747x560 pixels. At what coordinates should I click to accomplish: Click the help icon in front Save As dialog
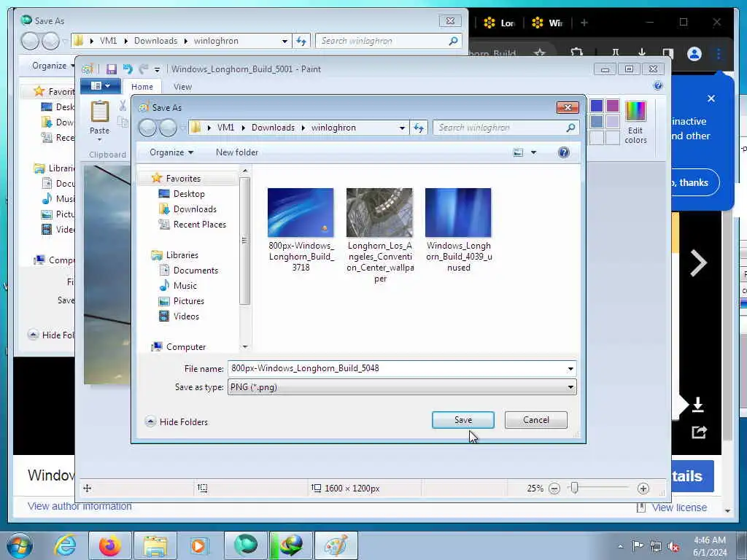pos(564,152)
